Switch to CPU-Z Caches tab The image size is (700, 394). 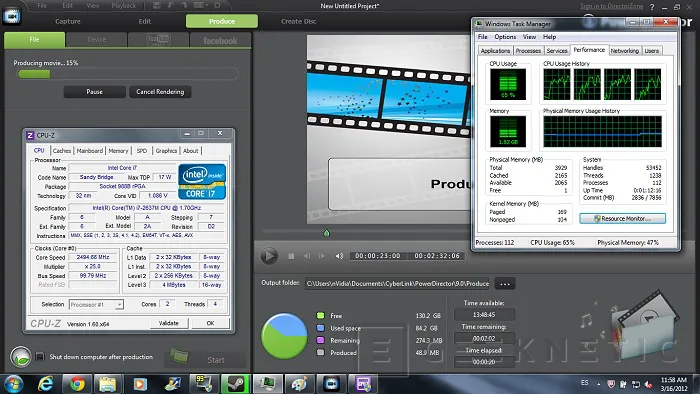[62, 151]
